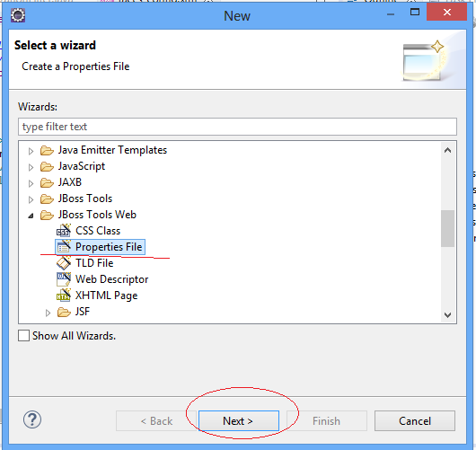
Task: Select the JBoss Tools tree item
Action: (85, 199)
